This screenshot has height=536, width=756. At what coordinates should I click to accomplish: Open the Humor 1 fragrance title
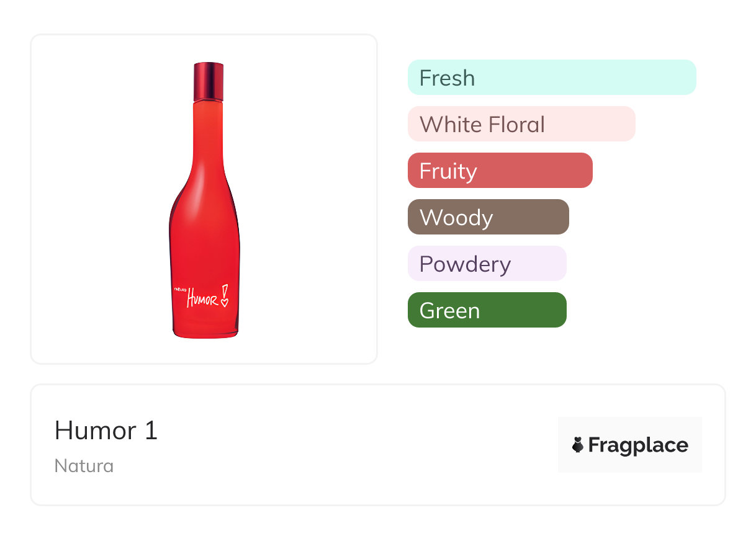click(x=106, y=431)
